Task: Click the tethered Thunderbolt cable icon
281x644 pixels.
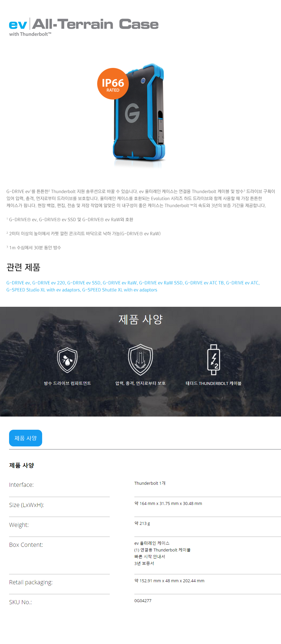Action: (x=214, y=360)
